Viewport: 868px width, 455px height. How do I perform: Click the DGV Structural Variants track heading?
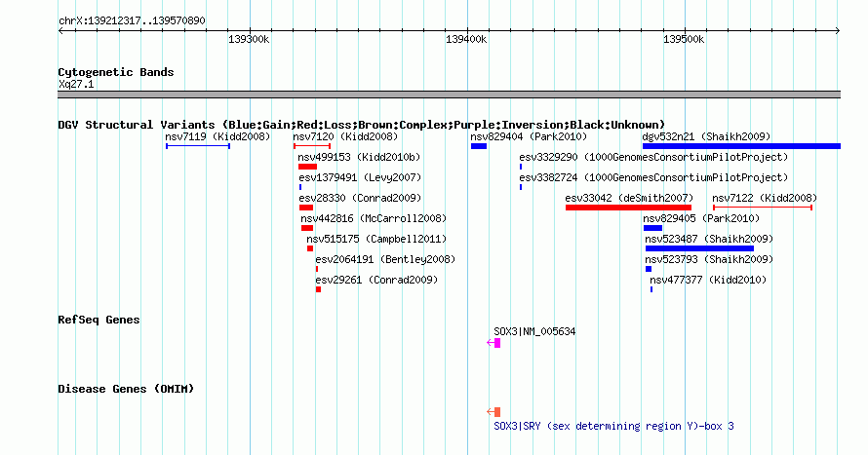tap(362, 125)
